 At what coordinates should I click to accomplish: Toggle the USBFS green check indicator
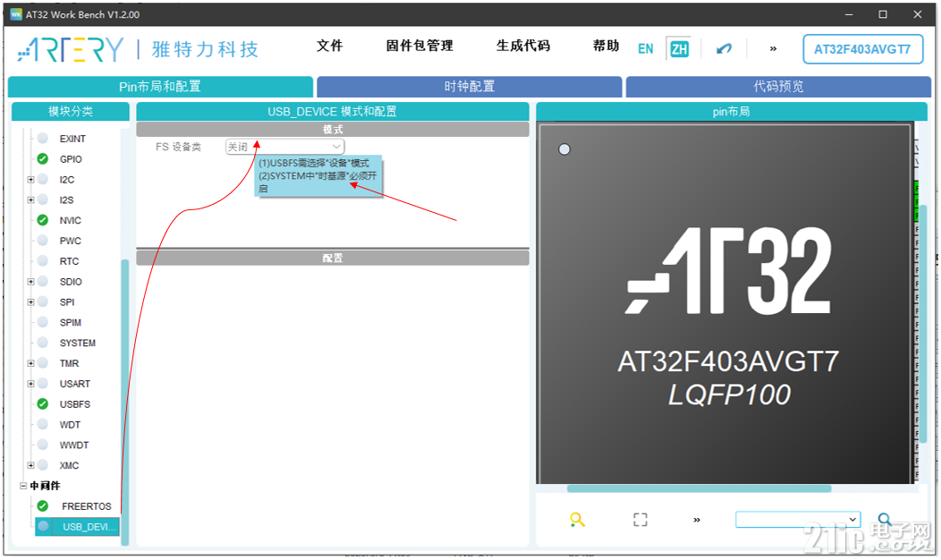43,403
